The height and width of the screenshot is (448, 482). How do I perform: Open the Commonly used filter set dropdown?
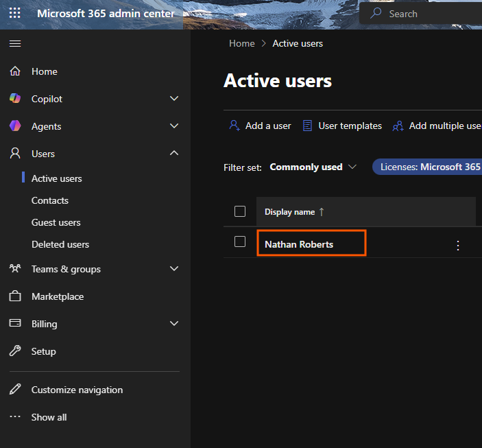313,167
